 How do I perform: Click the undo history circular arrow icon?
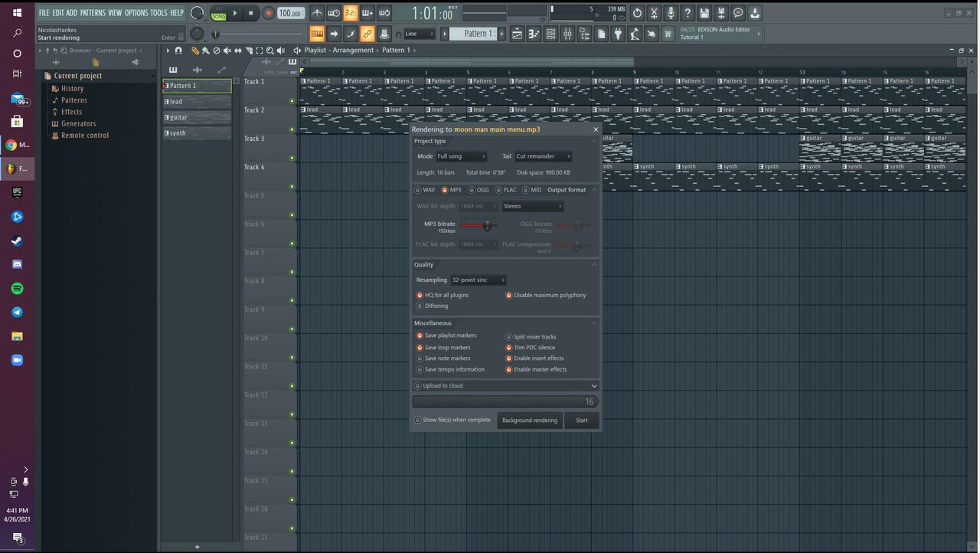(637, 13)
